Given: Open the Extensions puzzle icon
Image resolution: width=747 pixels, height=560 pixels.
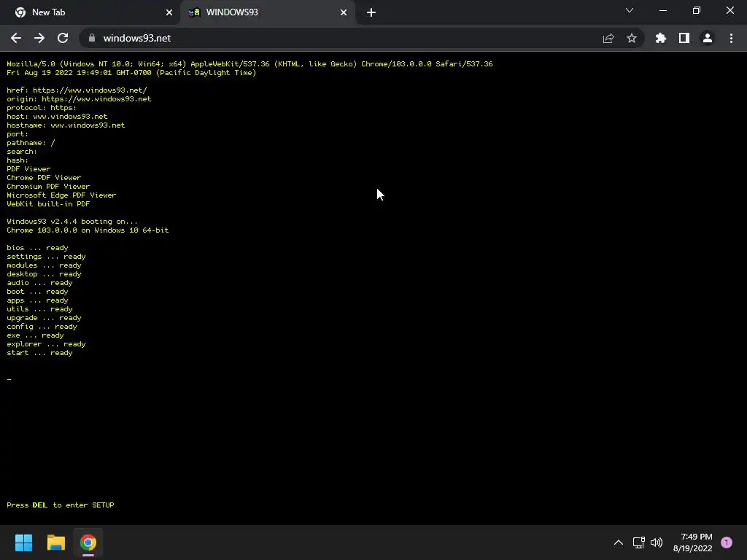Looking at the screenshot, I should pyautogui.click(x=661, y=38).
